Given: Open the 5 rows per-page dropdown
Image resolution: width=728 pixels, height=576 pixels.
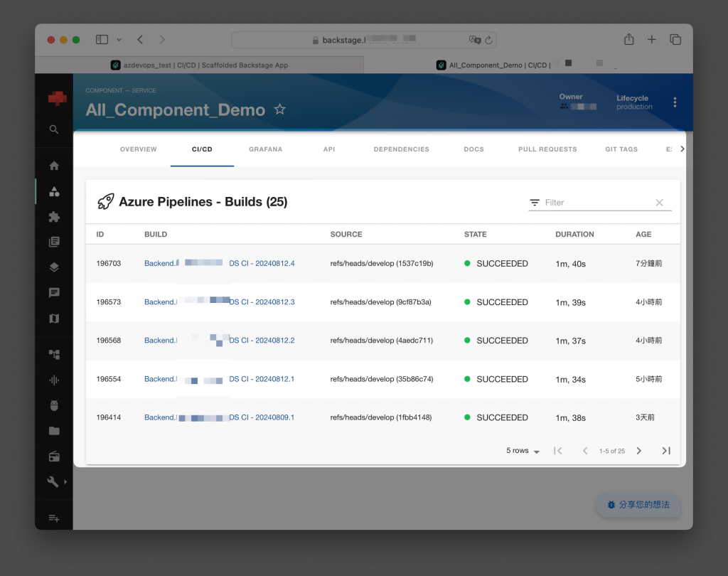Looking at the screenshot, I should point(523,451).
